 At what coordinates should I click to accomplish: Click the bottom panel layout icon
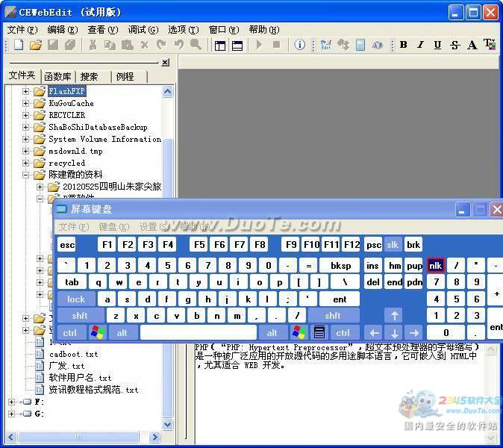(x=237, y=46)
